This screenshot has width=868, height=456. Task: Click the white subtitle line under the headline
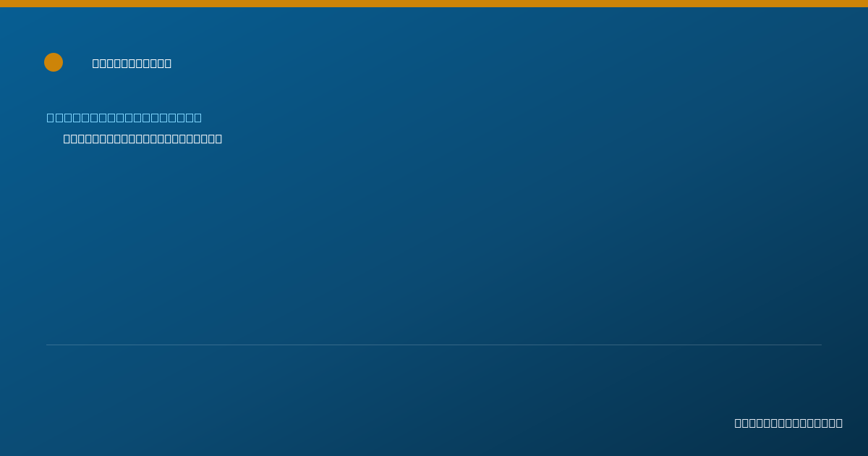142,138
